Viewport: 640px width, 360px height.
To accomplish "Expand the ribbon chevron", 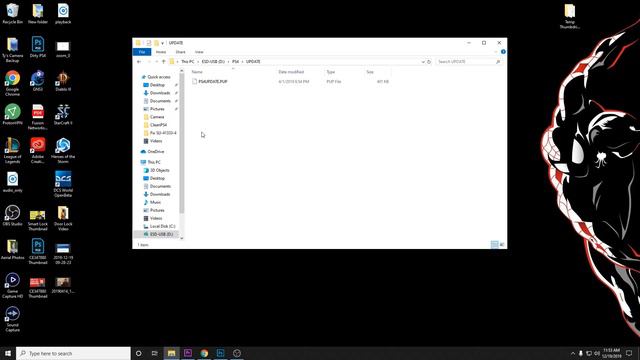I will click(x=496, y=52).
